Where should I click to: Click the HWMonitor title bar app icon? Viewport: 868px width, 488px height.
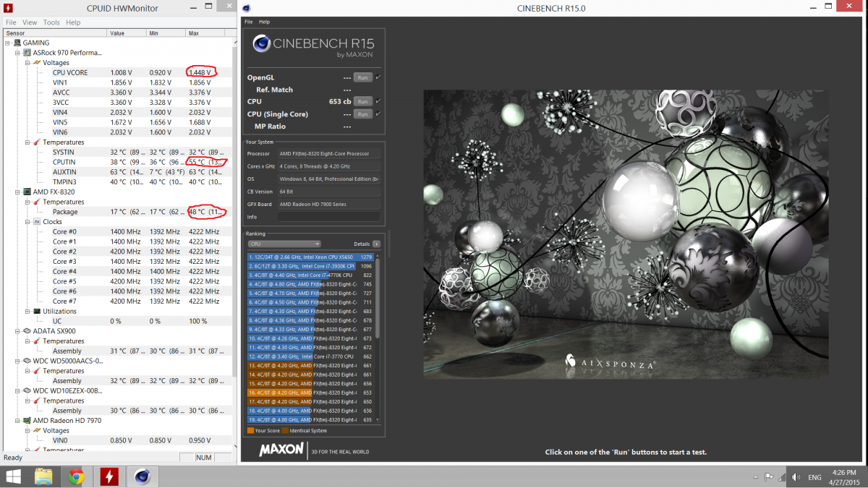9,8
